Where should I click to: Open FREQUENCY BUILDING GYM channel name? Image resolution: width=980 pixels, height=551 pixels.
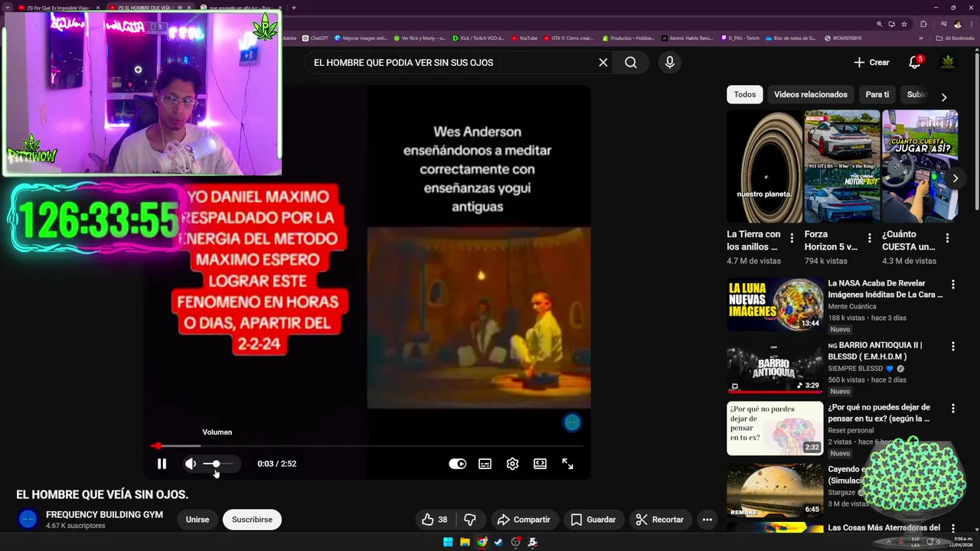[104, 515]
